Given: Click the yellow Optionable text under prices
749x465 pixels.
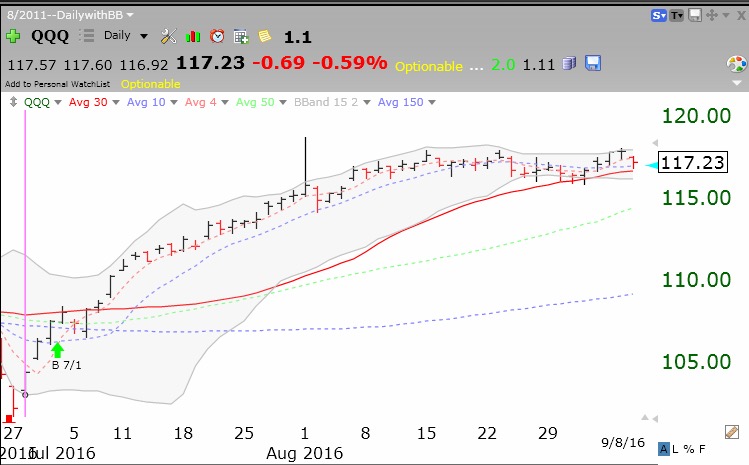Looking at the screenshot, I should point(150,84).
